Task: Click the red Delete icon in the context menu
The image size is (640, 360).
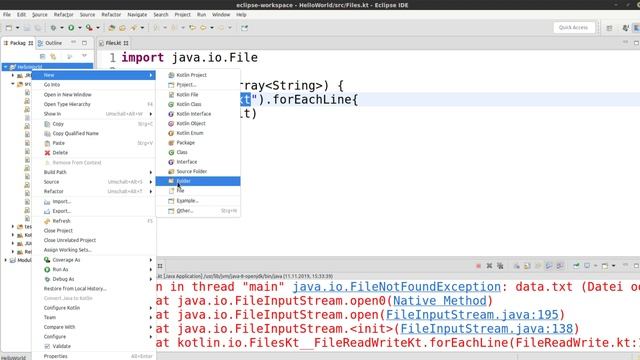Action: click(47, 153)
